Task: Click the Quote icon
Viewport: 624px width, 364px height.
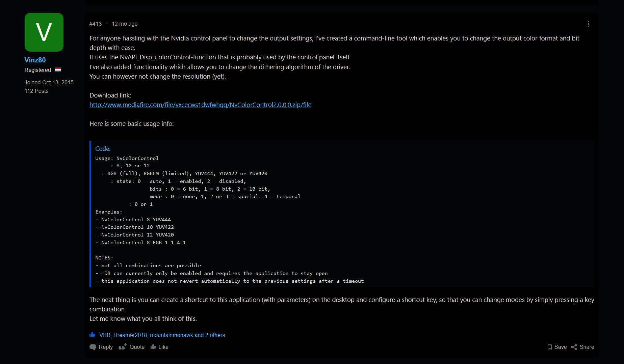Action: [123, 347]
